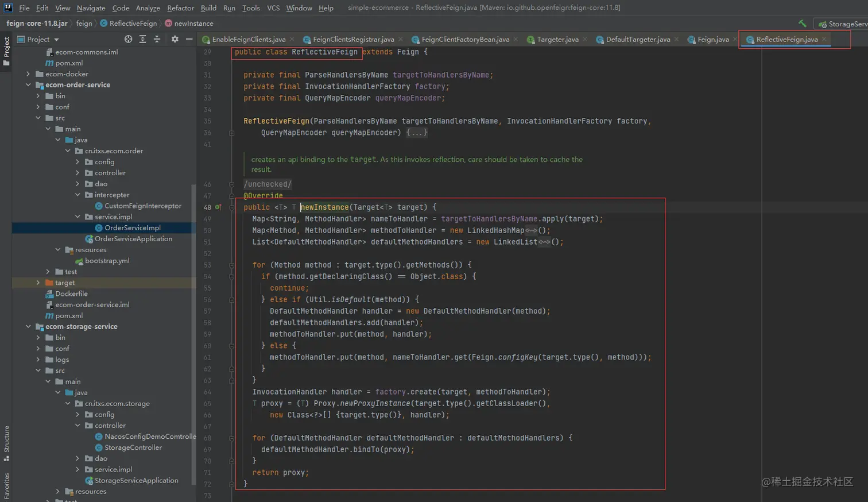Close the FeignClientsRegistrar.java tab
This screenshot has height=502, width=868.
click(400, 39)
